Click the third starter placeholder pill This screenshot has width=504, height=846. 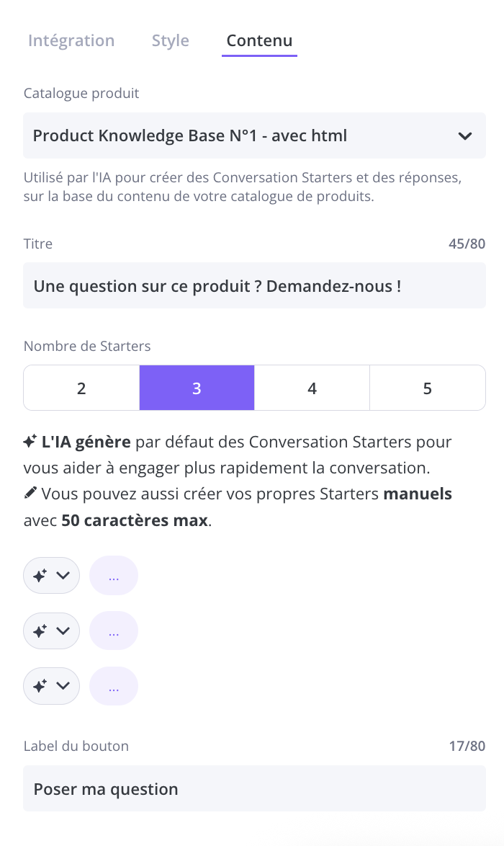(114, 686)
